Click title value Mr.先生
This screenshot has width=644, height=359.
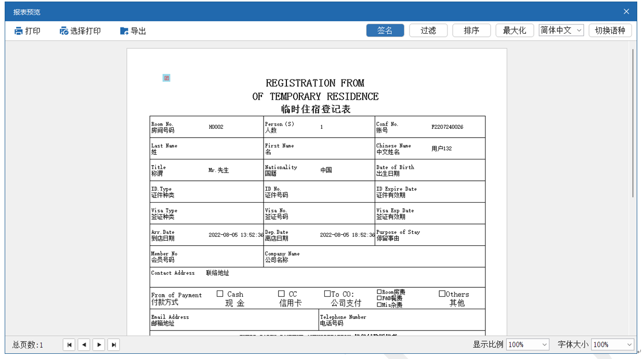(x=219, y=170)
